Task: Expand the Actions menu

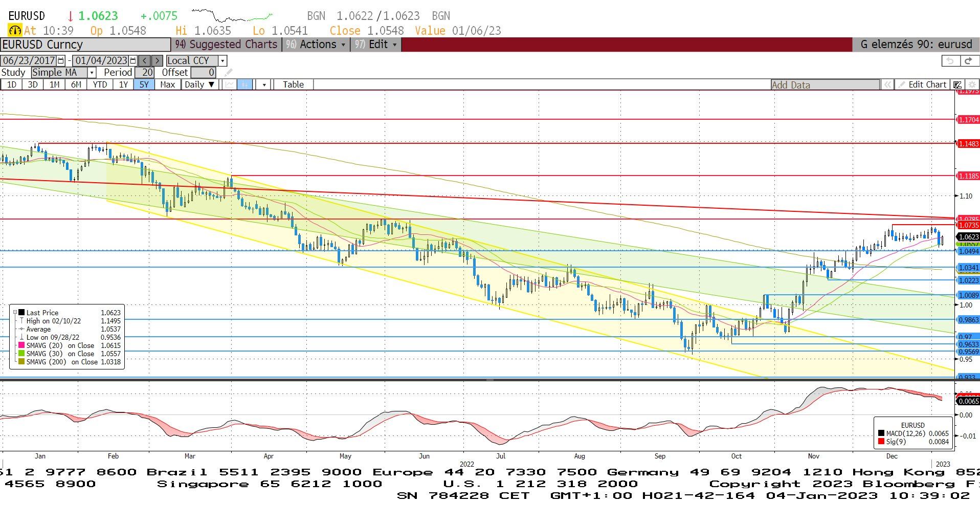Action: click(x=316, y=45)
